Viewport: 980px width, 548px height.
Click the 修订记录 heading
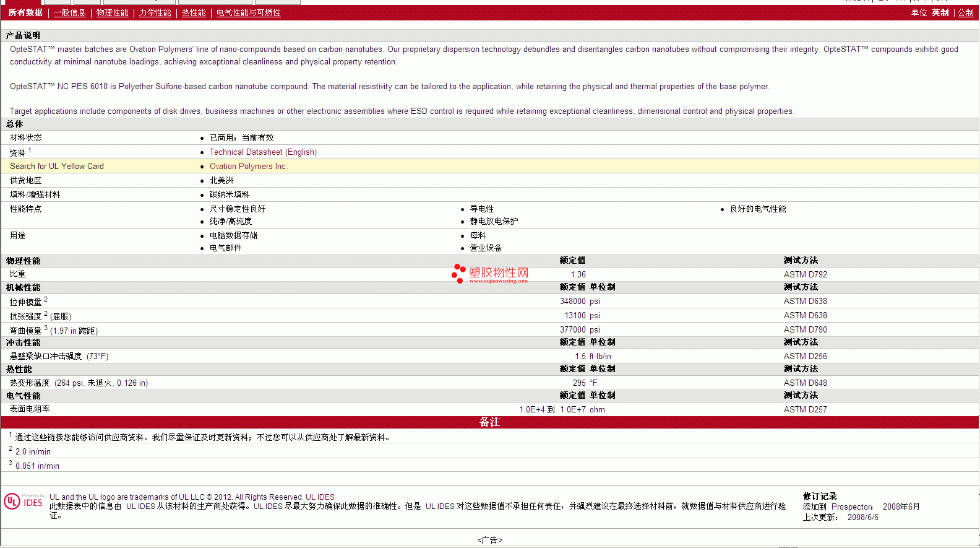pyautogui.click(x=820, y=496)
